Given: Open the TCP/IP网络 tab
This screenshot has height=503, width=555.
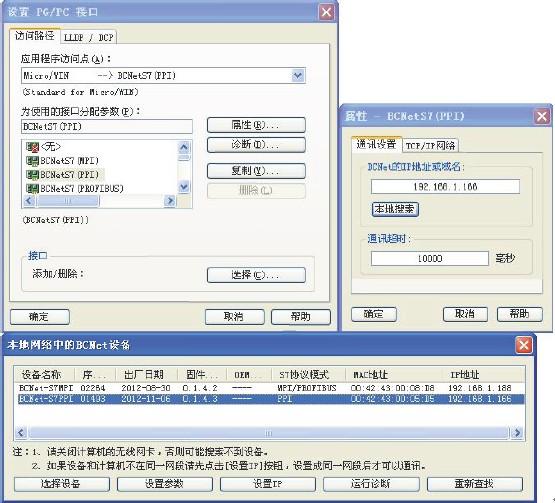Looking at the screenshot, I should pyautogui.click(x=430, y=145).
